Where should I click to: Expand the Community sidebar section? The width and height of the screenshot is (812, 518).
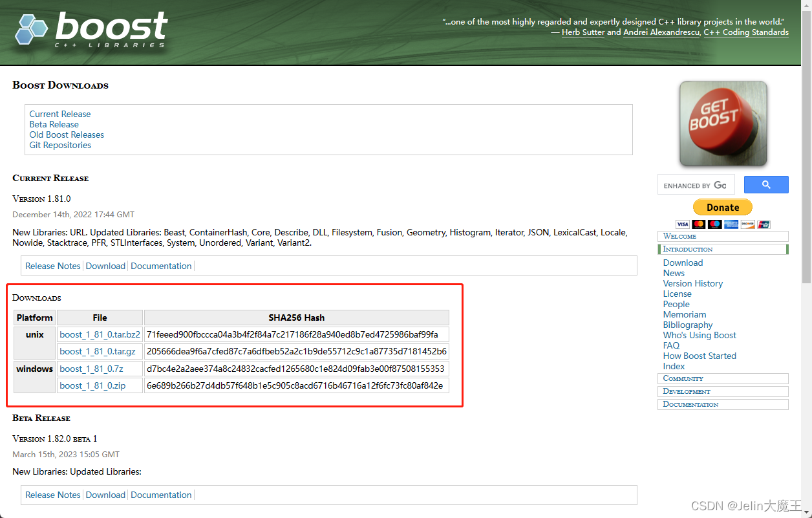pyautogui.click(x=723, y=378)
